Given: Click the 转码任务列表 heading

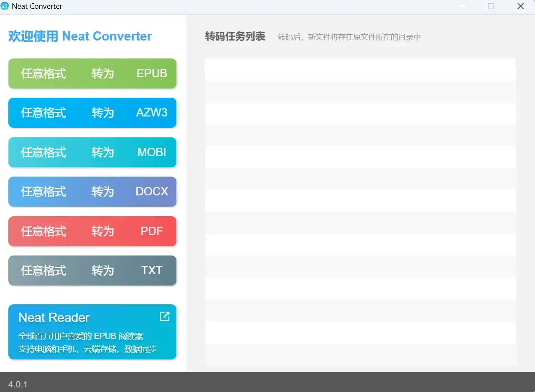Looking at the screenshot, I should (235, 36).
